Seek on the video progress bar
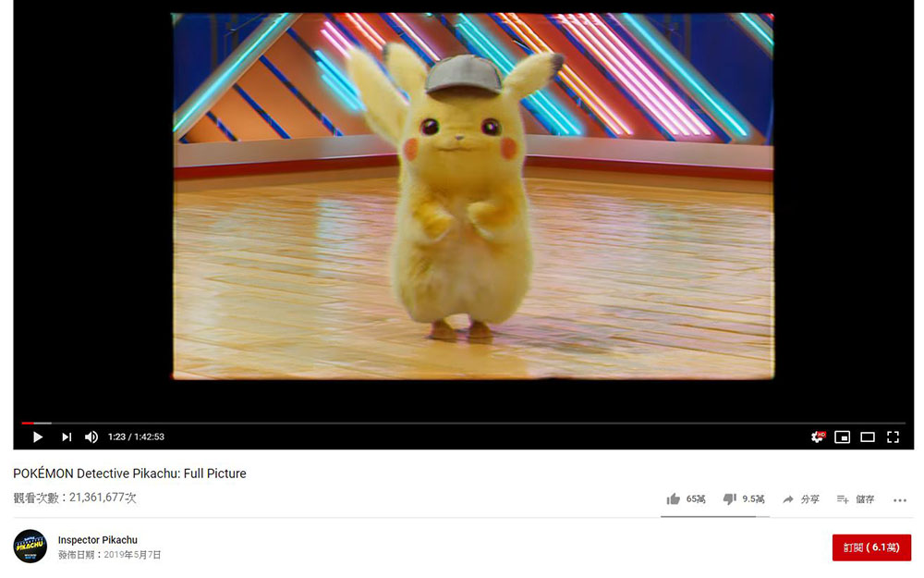The height and width of the screenshot is (578, 924). pos(463,423)
